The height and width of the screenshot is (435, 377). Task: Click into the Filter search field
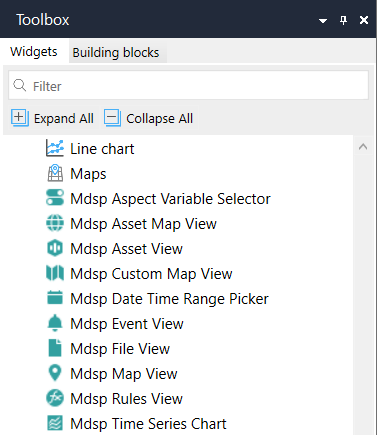pyautogui.click(x=189, y=86)
